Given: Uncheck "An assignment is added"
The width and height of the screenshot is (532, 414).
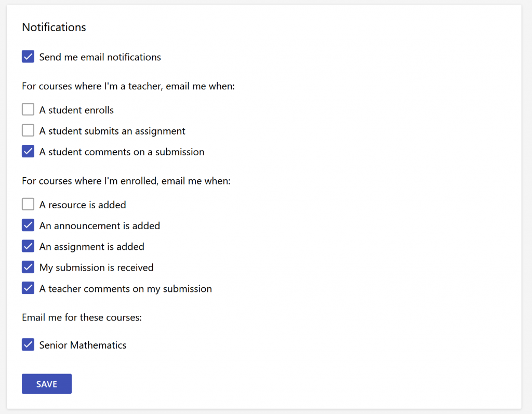Looking at the screenshot, I should point(28,246).
